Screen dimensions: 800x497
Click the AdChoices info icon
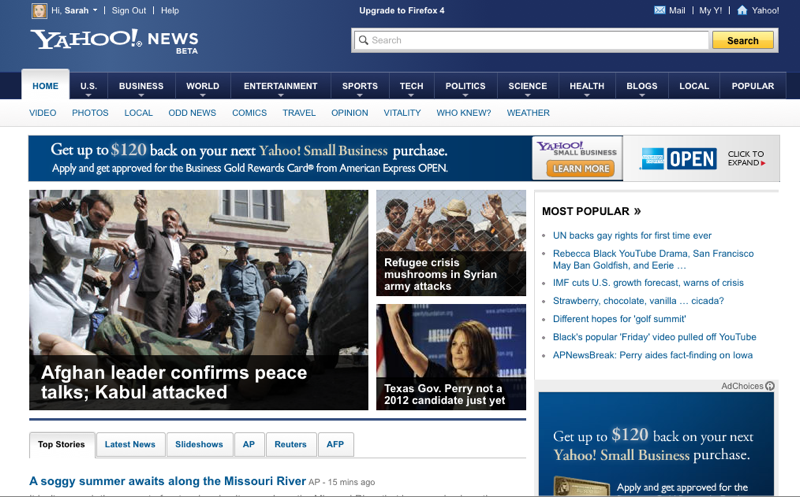coord(770,386)
